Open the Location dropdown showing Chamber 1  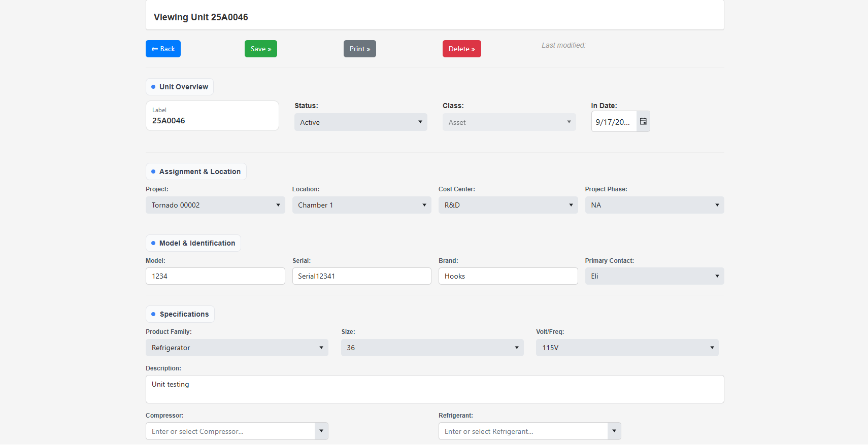(x=361, y=205)
